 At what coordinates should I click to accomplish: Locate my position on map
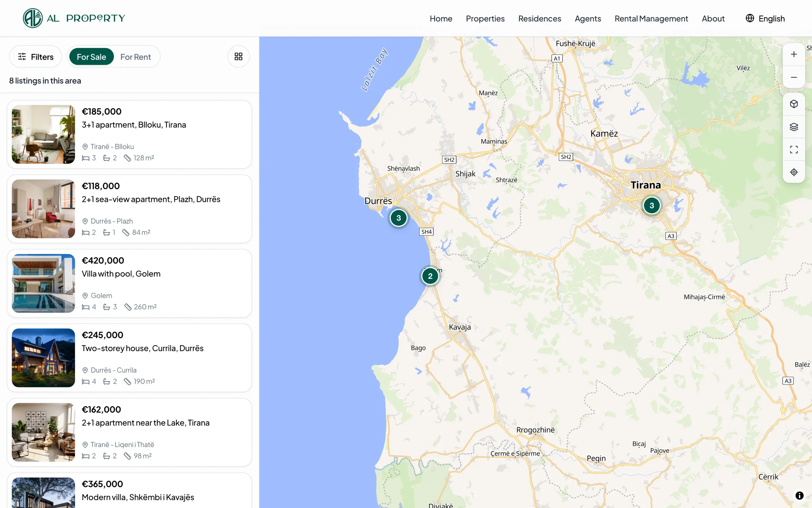(x=794, y=172)
